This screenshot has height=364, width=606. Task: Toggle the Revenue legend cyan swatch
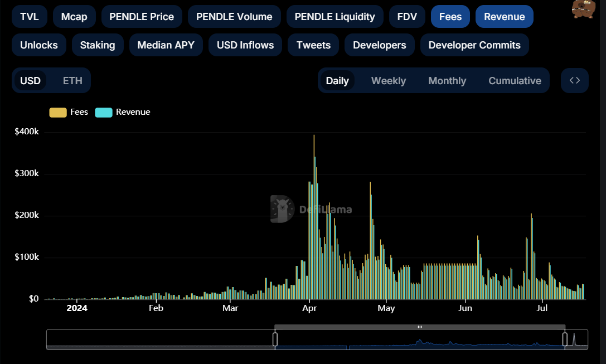104,112
